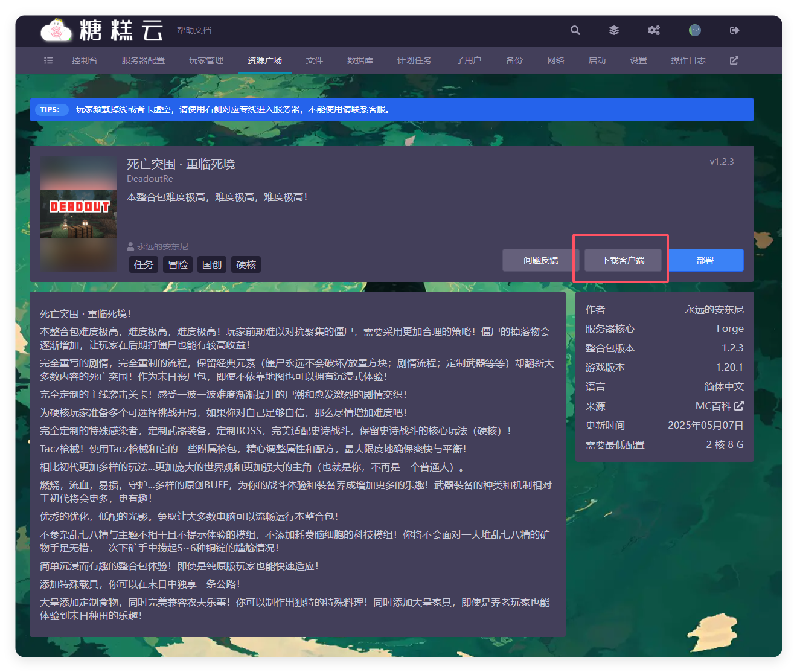Click 下载客户端 button
Viewport: 797px width, 672px height.
623,260
